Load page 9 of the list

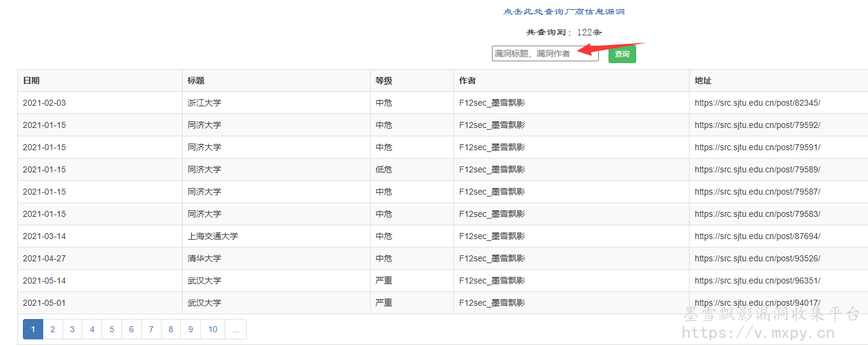190,329
